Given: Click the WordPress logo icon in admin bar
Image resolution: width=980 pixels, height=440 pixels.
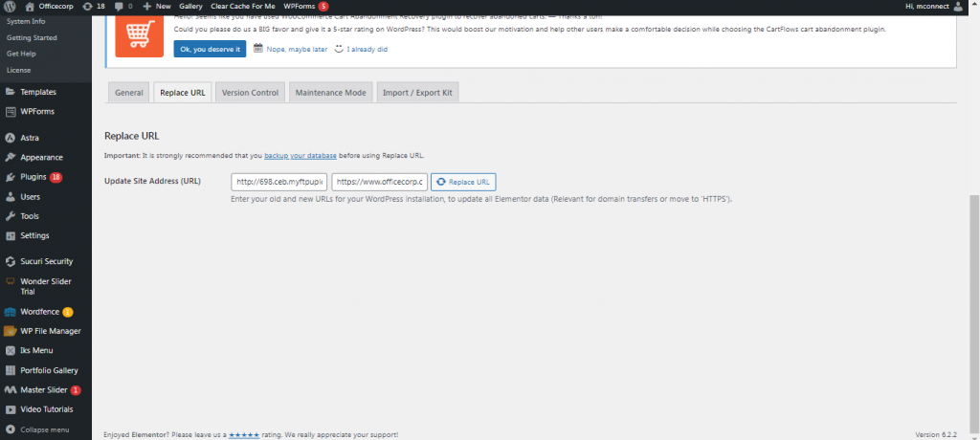Looking at the screenshot, I should click(8, 6).
